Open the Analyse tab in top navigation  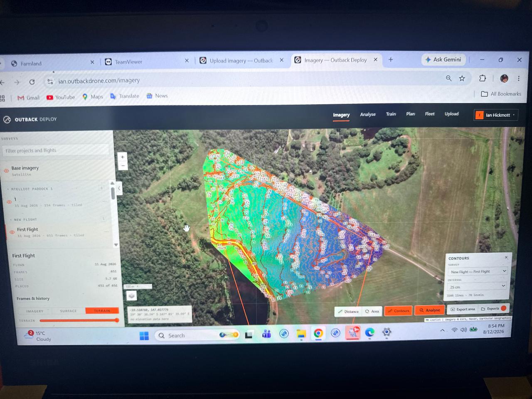(367, 114)
